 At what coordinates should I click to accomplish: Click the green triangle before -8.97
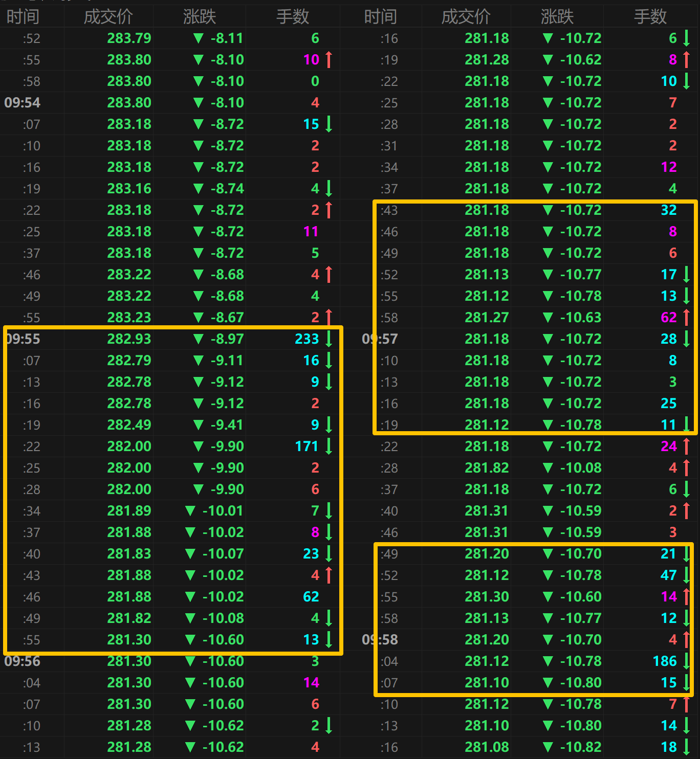point(199,339)
